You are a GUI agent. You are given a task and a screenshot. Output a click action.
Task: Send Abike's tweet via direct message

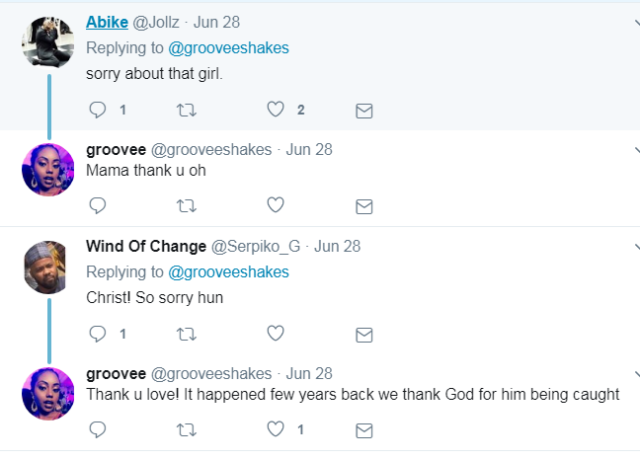coord(364,110)
